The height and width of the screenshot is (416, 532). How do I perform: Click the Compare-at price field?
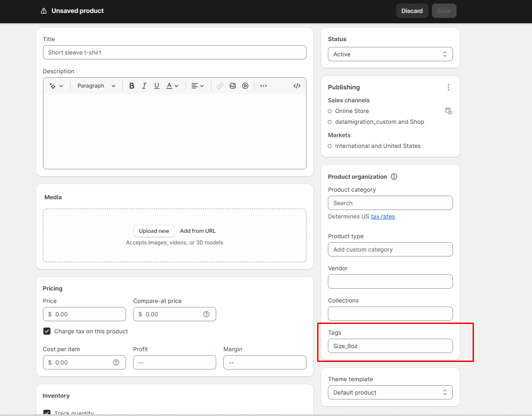(174, 314)
